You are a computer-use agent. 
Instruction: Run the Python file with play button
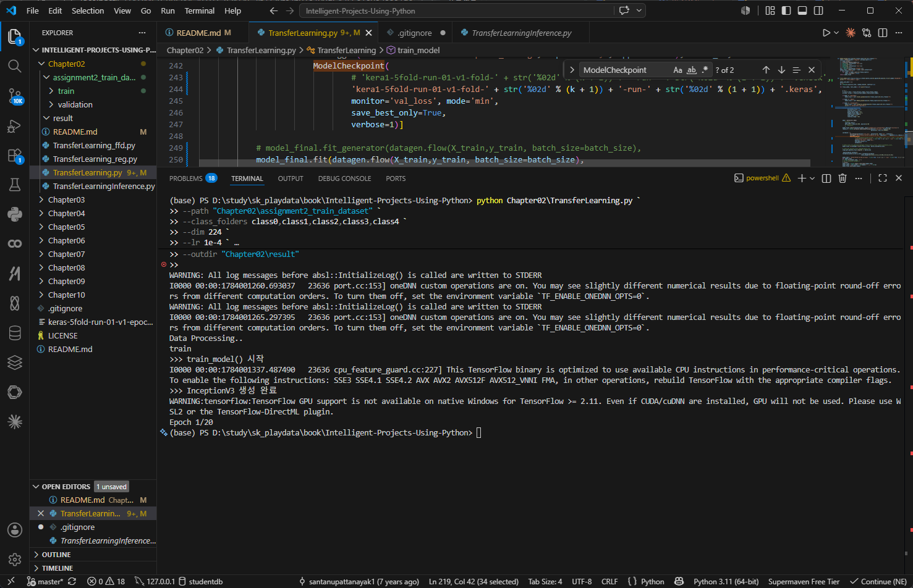[x=826, y=33]
